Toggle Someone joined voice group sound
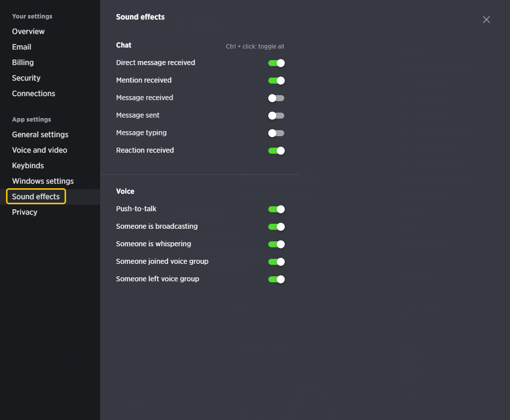The width and height of the screenshot is (510, 420). (276, 262)
